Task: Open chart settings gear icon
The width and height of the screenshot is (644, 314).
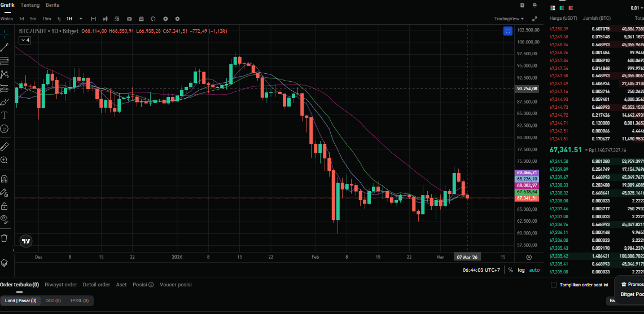Action: coord(177,19)
